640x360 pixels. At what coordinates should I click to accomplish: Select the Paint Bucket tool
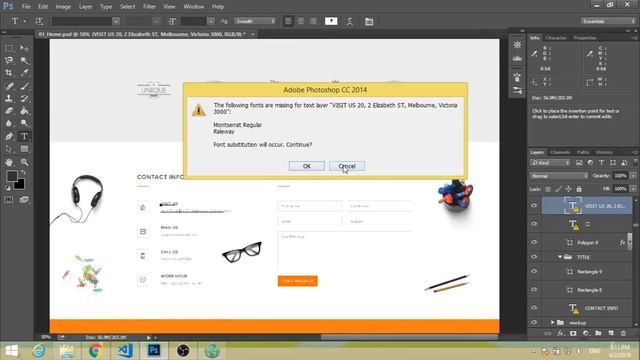[x=24, y=111]
